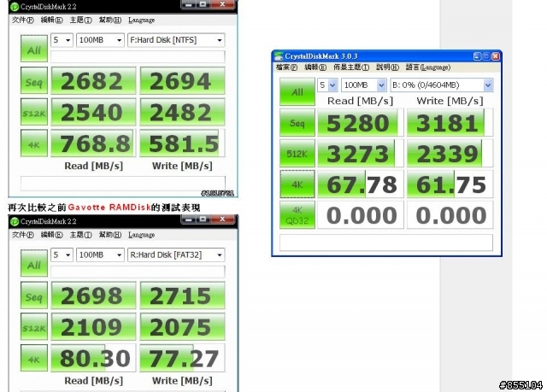Click Seq read value 5280

coord(360,123)
